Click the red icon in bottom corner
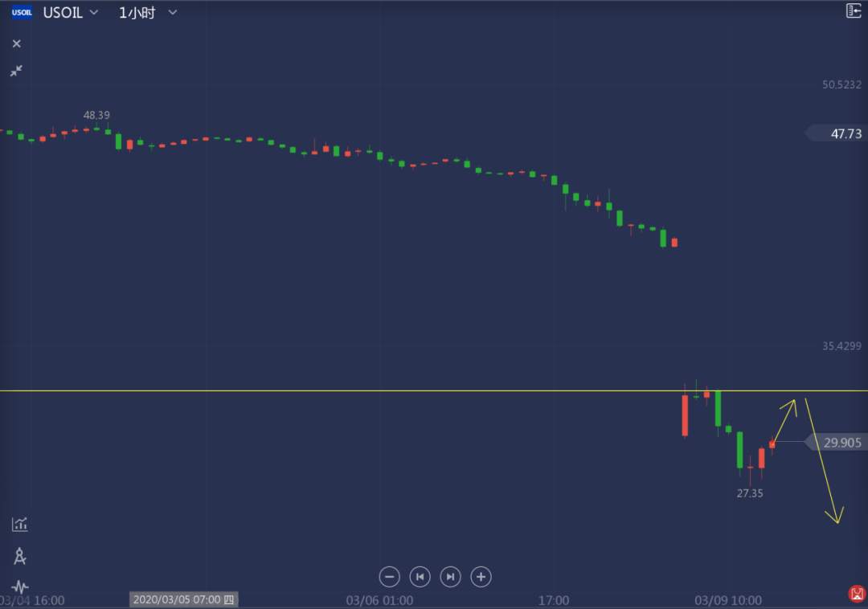Screen dimensions: 868x609 click(857, 594)
